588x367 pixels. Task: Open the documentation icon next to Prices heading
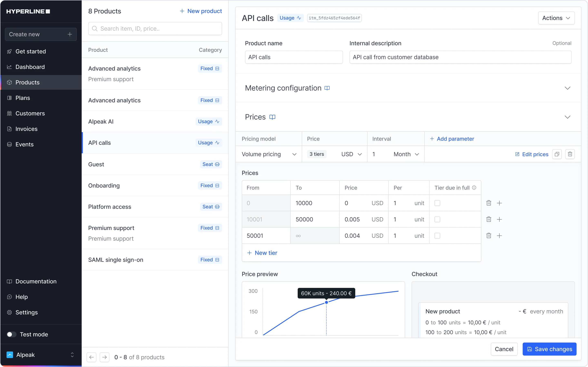point(272,117)
